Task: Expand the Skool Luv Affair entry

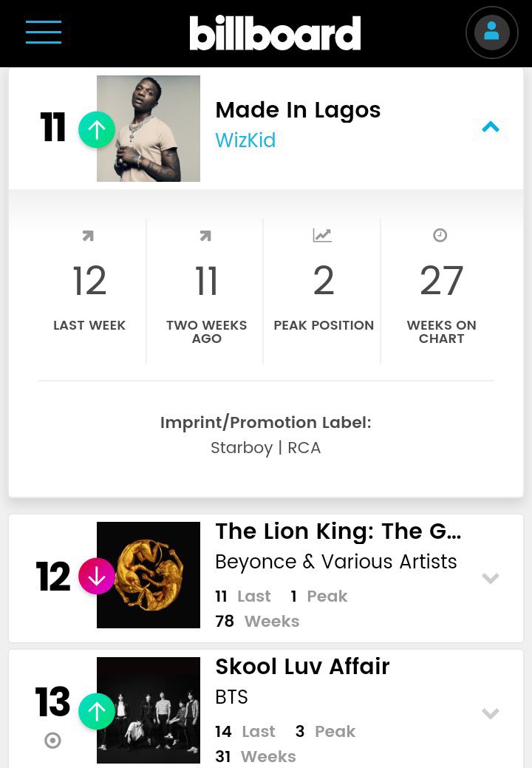Action: pos(491,713)
